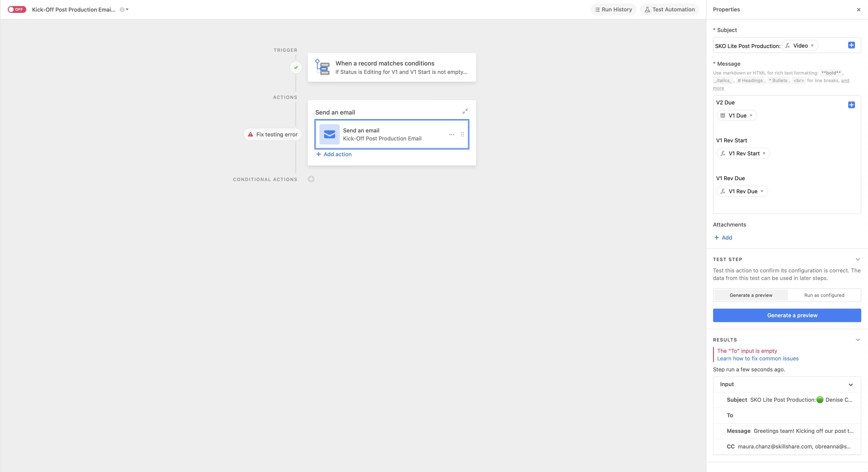Image resolution: width=868 pixels, height=472 pixels.
Task: Click the 'V2 Due' label in message
Action: pyautogui.click(x=725, y=103)
